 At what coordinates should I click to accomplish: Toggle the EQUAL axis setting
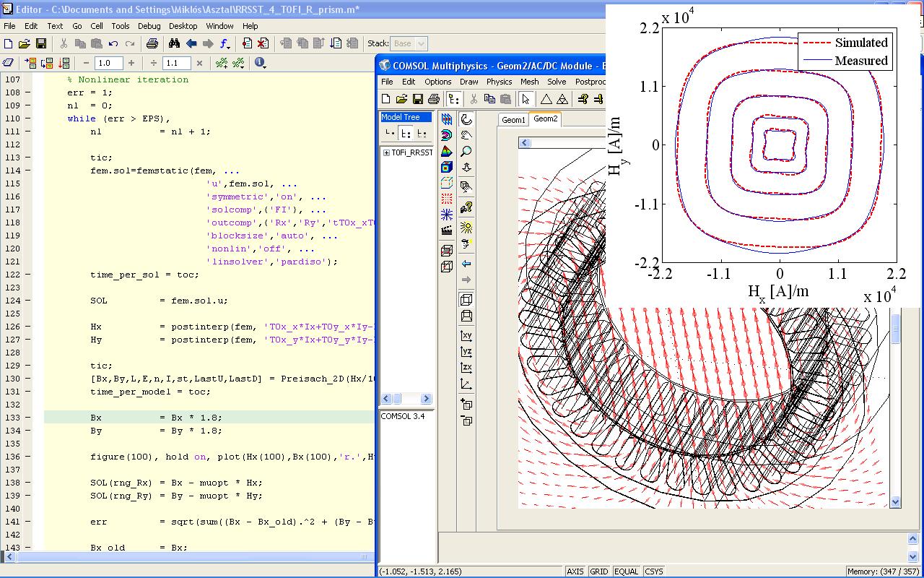[x=626, y=571]
